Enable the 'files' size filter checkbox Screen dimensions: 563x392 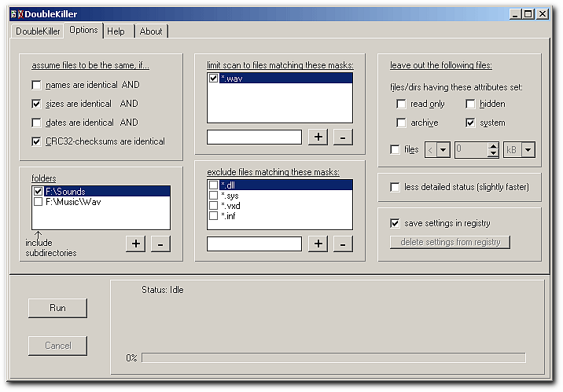[395, 149]
